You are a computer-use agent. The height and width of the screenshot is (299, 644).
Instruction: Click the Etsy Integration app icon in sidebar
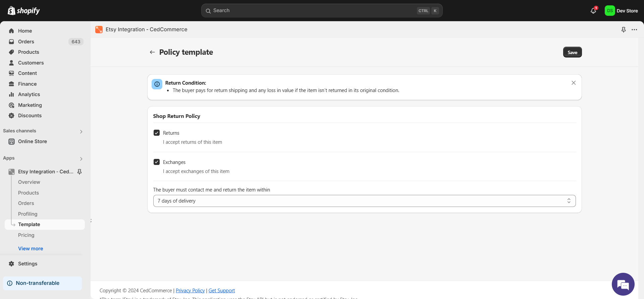pos(11,172)
